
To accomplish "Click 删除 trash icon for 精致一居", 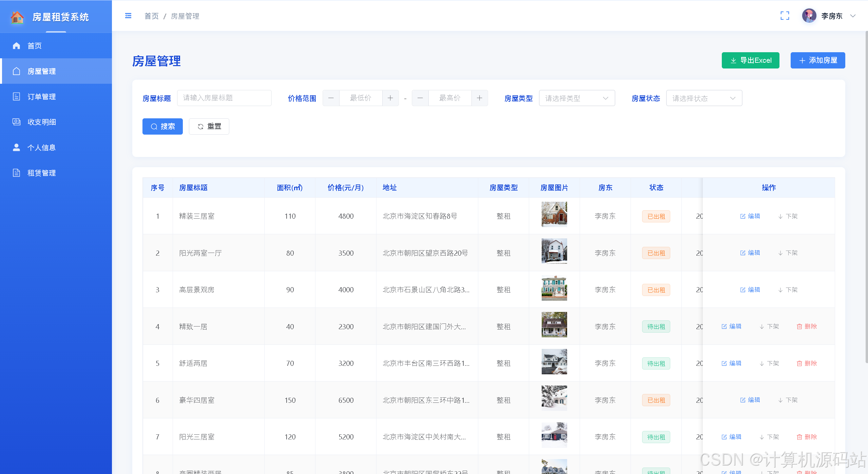I will click(x=799, y=327).
